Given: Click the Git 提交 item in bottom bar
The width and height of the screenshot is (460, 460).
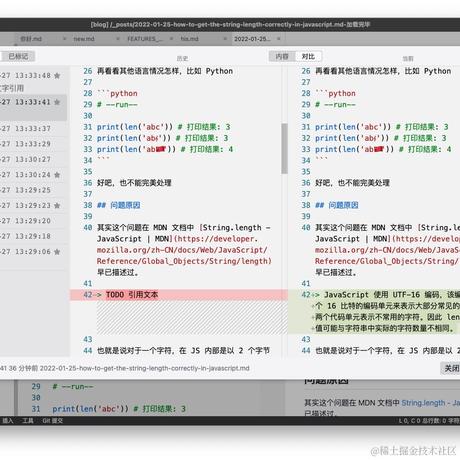Looking at the screenshot, I should pyautogui.click(x=52, y=421).
